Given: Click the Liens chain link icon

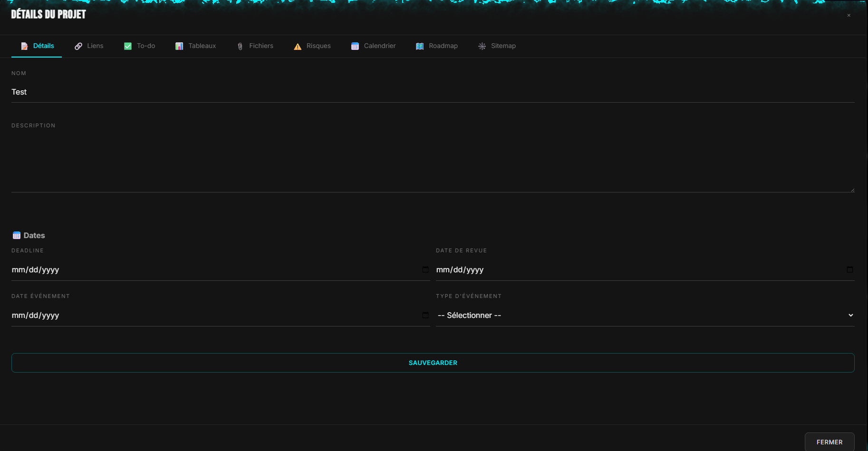Looking at the screenshot, I should (x=78, y=46).
